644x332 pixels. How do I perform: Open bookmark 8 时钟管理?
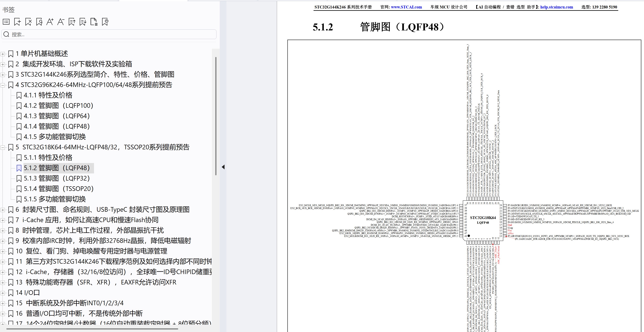tap(90, 230)
